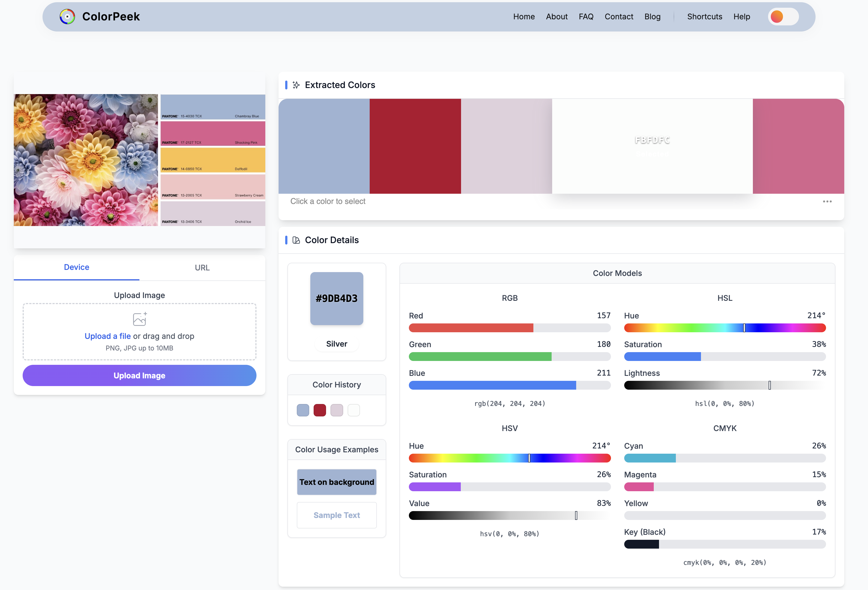Click the swatch icon beside Color Details
The width and height of the screenshot is (868, 590).
[296, 240]
